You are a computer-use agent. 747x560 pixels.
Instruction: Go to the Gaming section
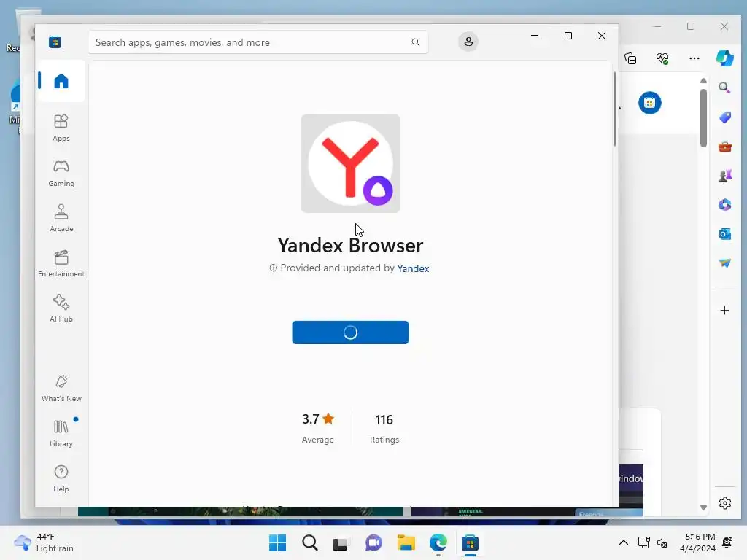61,173
